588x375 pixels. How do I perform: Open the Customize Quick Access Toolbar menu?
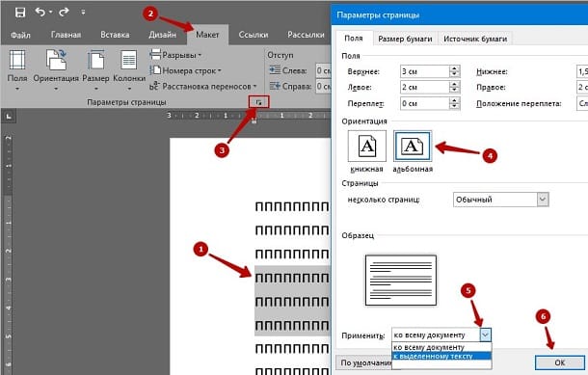83,13
